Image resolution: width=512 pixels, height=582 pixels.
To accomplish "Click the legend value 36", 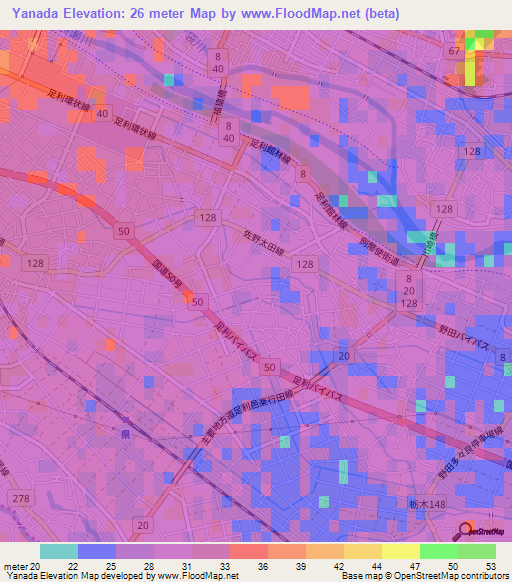I will 263,567.
